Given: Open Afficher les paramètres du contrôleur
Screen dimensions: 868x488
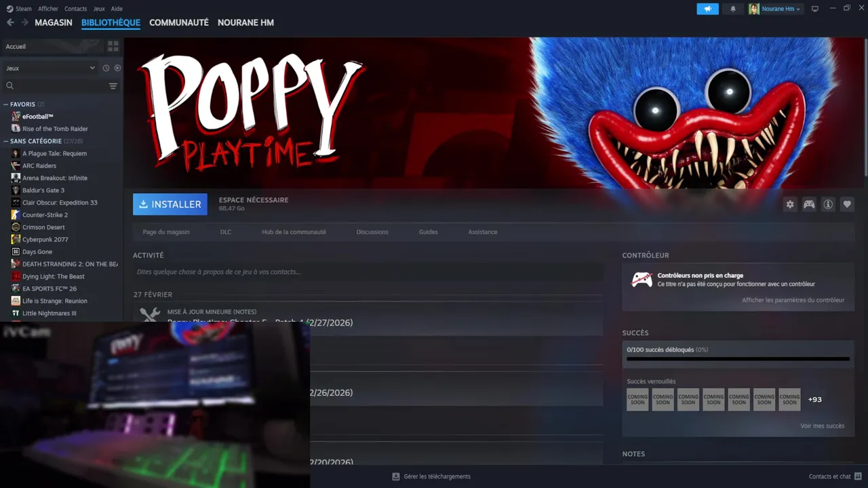Looking at the screenshot, I should (793, 300).
